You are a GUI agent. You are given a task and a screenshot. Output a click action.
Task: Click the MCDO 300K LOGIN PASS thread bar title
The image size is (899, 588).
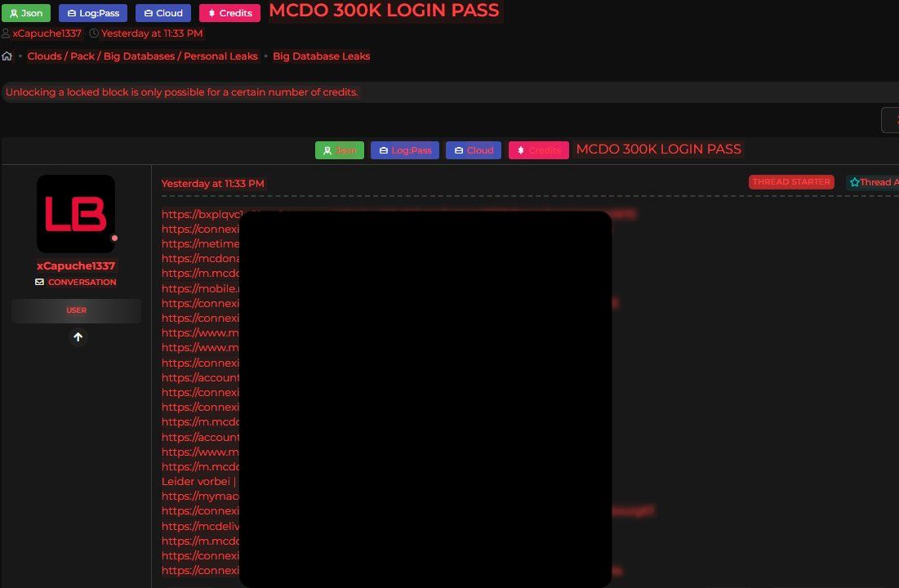coord(658,149)
